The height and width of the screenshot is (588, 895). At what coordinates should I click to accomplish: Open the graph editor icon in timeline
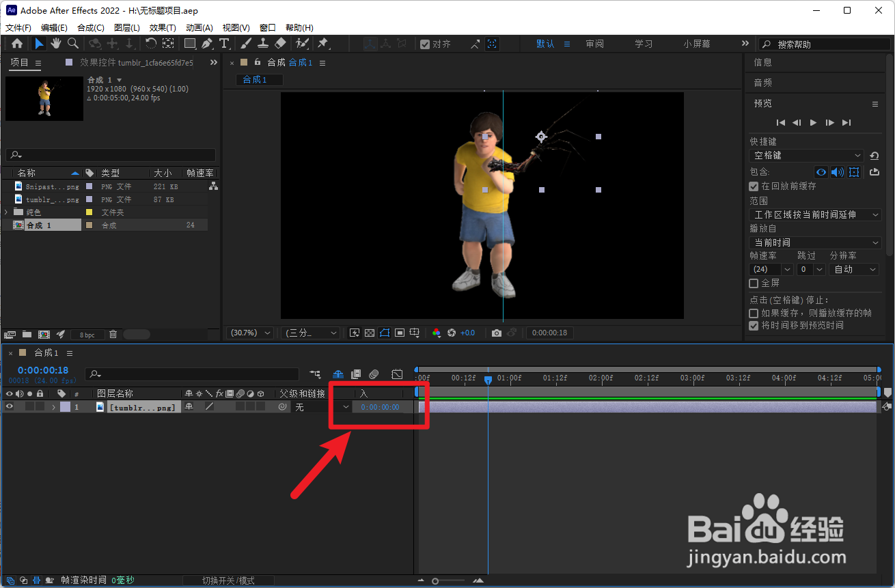pos(398,374)
